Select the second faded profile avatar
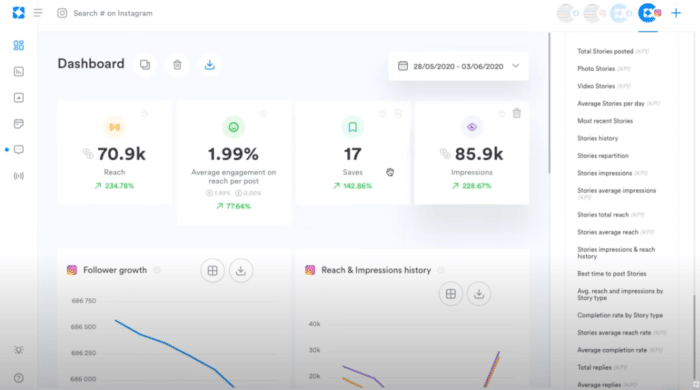Image resolution: width=700 pixels, height=390 pixels. (594, 13)
